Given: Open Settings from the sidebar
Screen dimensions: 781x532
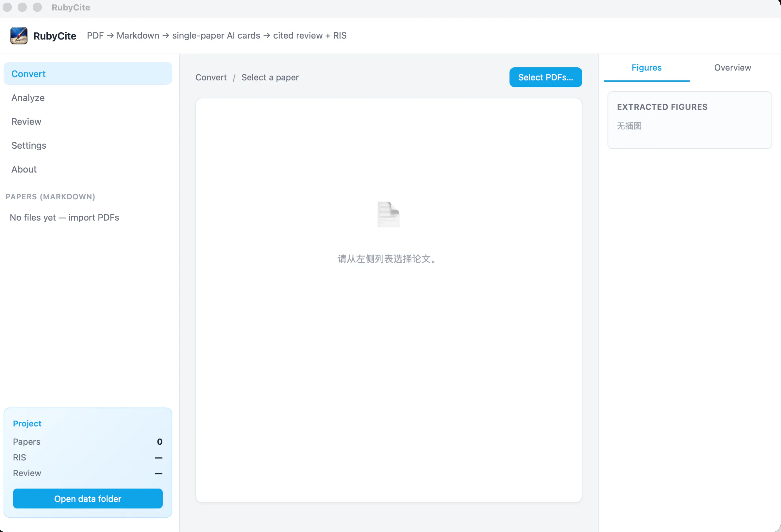Looking at the screenshot, I should pos(88,145).
